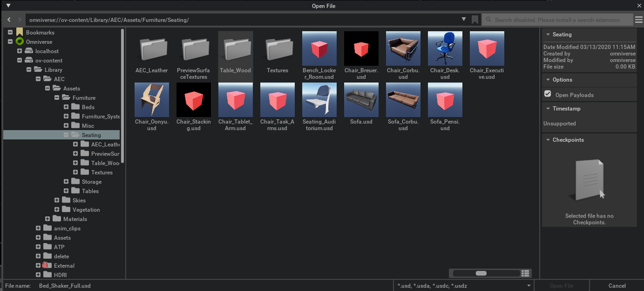
Task: Select the Sofa.usd file thumbnail
Action: click(x=361, y=100)
